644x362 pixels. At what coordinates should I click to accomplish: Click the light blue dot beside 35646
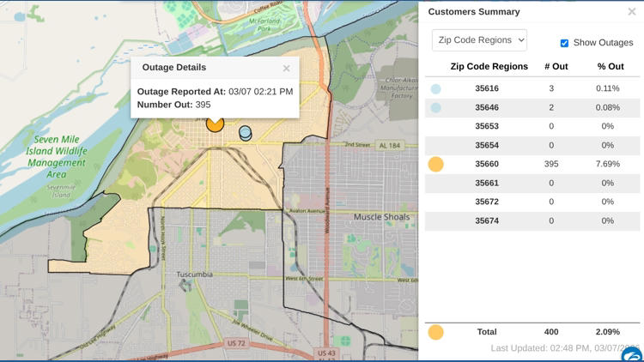[435, 107]
